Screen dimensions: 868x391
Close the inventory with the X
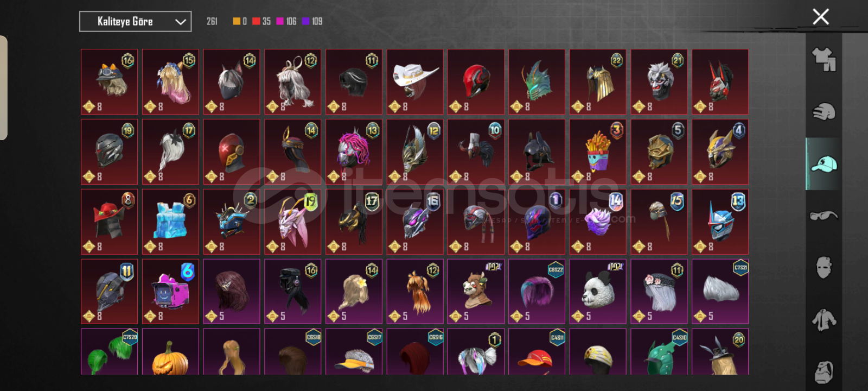821,17
